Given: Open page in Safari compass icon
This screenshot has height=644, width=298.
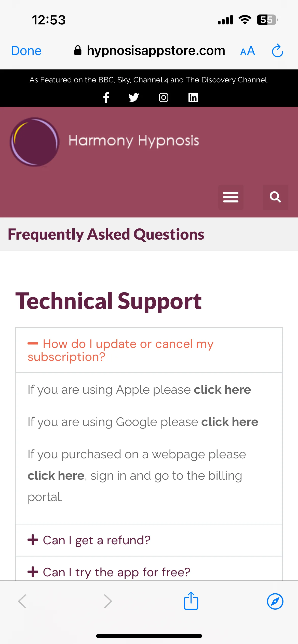Looking at the screenshot, I should click(x=275, y=602).
